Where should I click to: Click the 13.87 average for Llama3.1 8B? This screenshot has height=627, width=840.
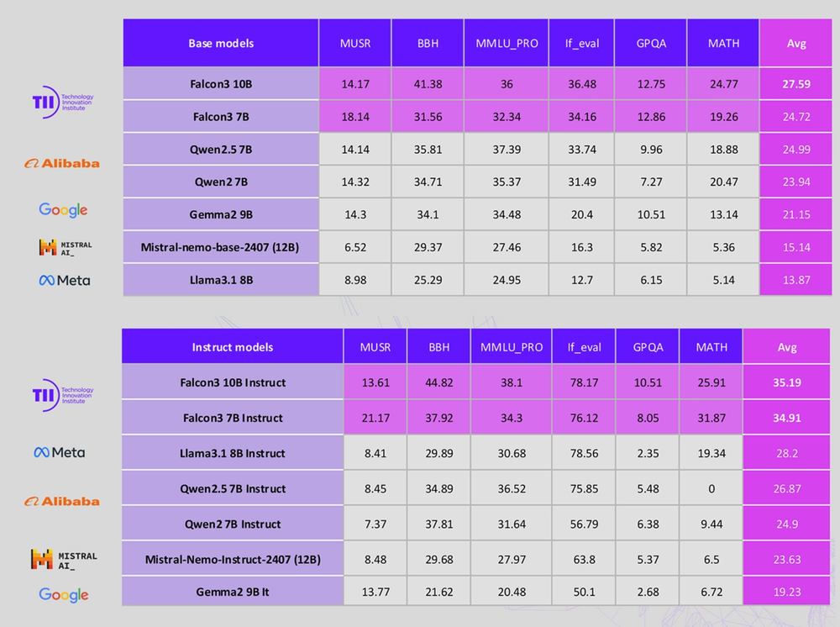pos(796,280)
